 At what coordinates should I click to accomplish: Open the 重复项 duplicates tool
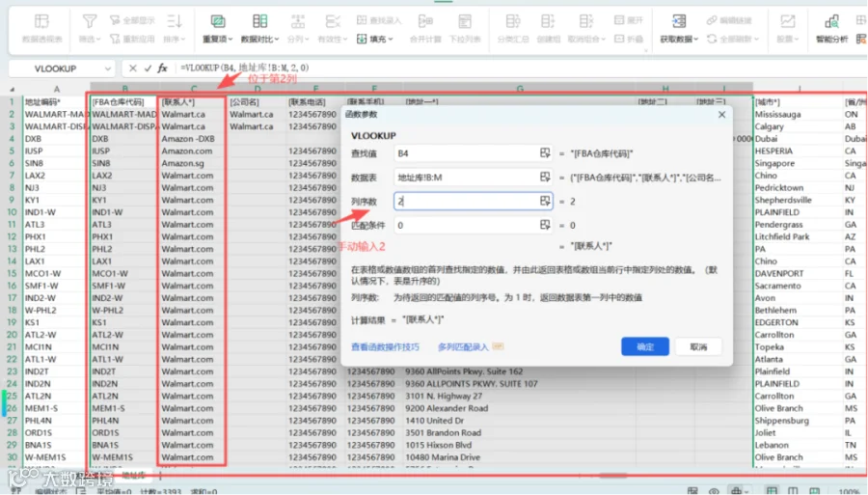[217, 28]
